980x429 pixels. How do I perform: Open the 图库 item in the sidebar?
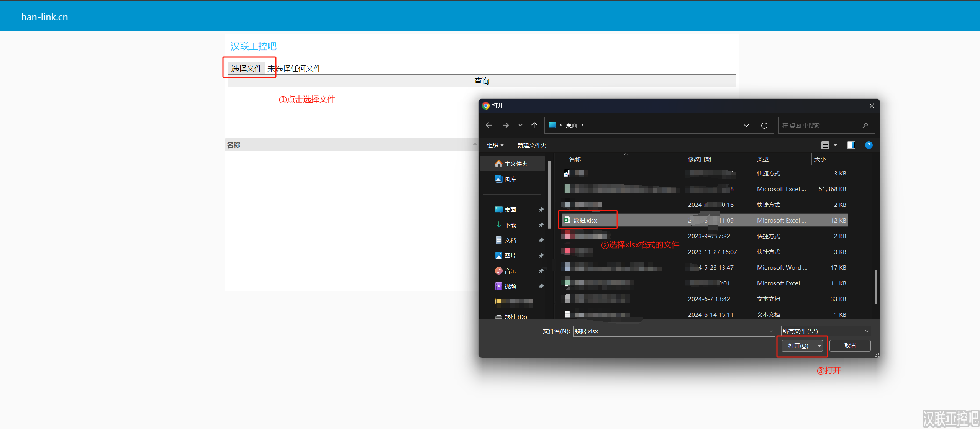[x=510, y=178]
